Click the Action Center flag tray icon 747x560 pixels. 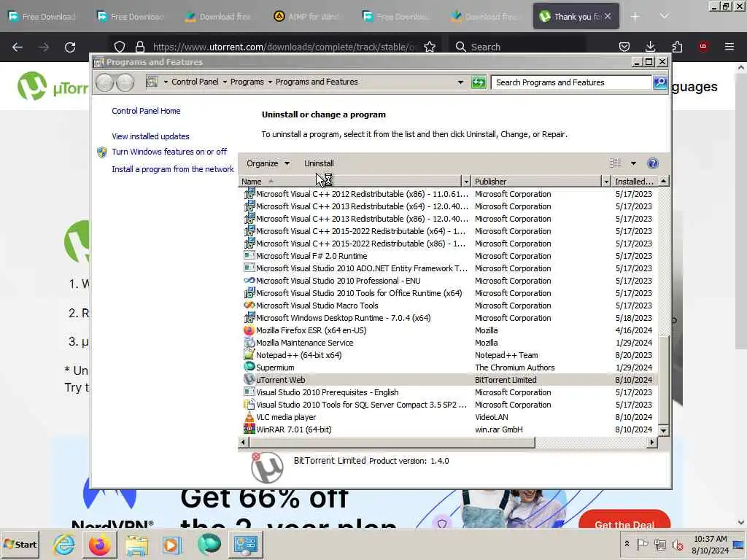(x=642, y=544)
